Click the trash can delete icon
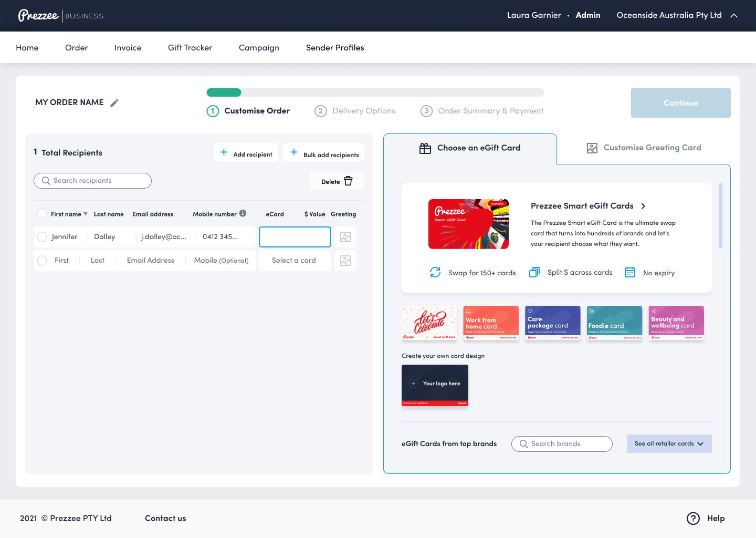 [x=348, y=181]
